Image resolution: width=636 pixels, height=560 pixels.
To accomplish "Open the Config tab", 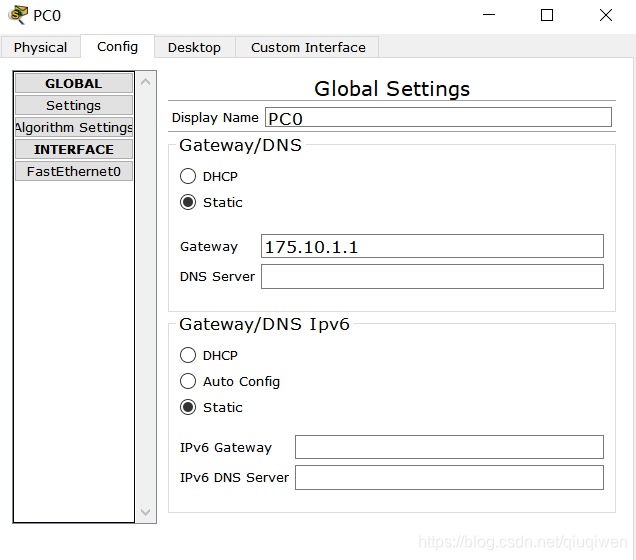I will [117, 47].
